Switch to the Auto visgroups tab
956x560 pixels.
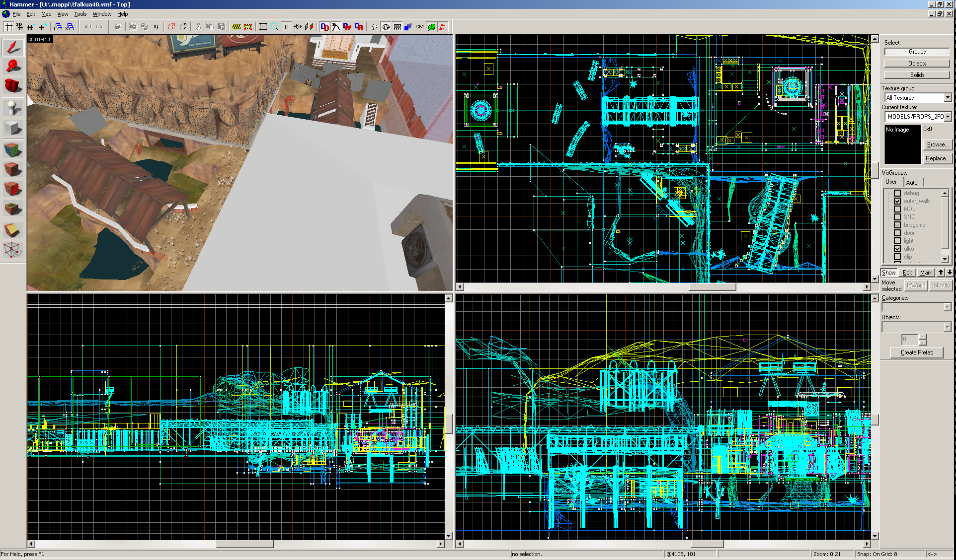pyautogui.click(x=912, y=182)
